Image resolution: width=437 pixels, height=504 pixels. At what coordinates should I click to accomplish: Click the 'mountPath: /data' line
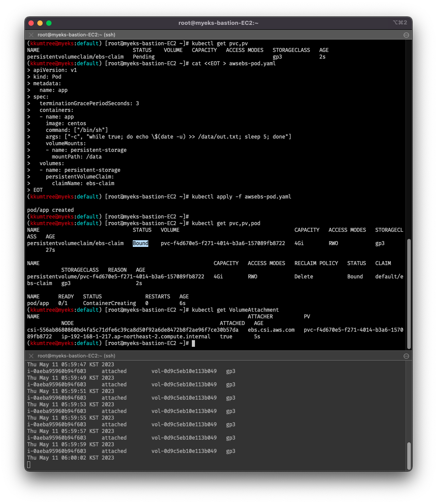coord(77,157)
